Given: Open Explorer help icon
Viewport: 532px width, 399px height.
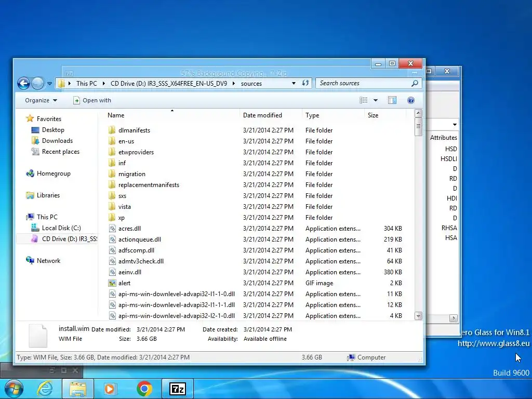Looking at the screenshot, I should (411, 100).
